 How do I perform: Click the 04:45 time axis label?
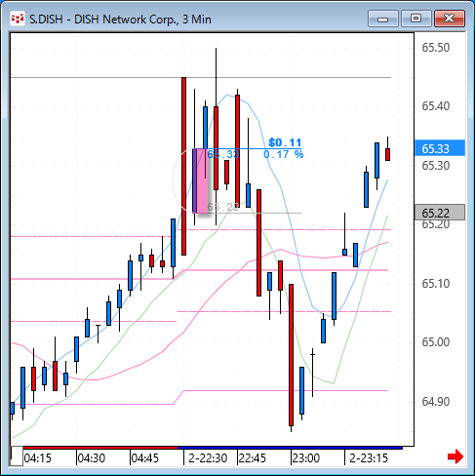(x=145, y=458)
